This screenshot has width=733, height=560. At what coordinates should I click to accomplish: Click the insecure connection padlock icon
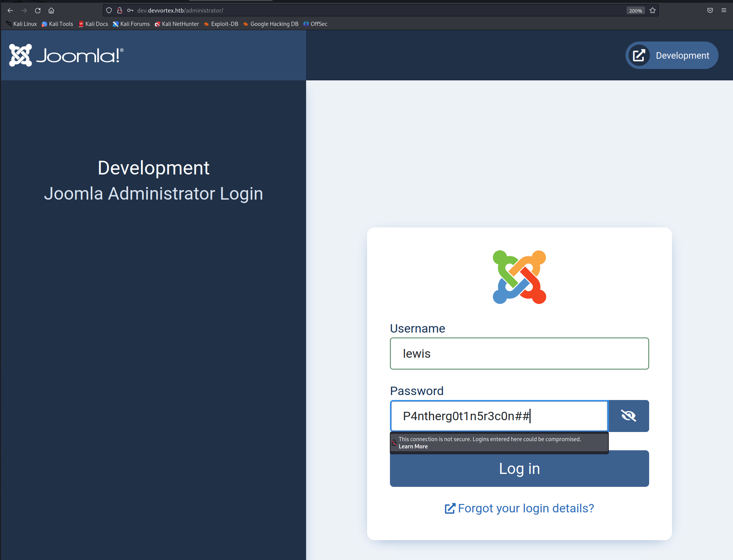click(x=120, y=11)
